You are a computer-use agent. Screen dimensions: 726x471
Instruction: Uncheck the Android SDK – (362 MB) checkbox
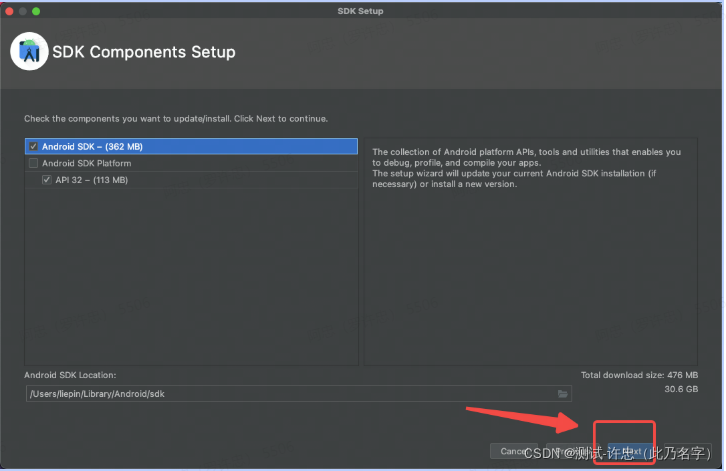[33, 146]
